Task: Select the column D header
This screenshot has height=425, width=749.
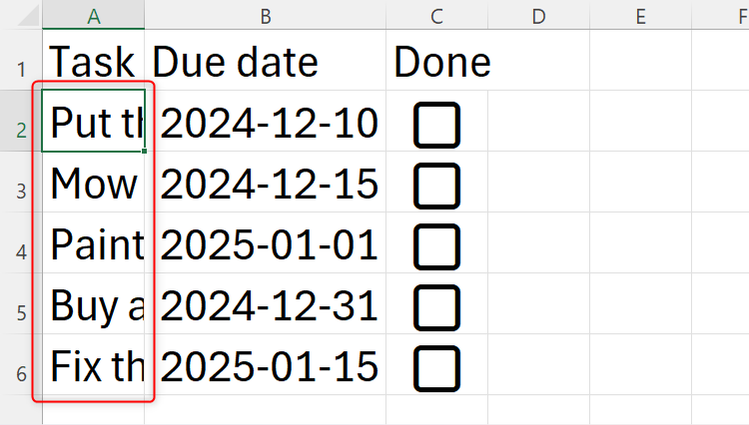Action: 538,15
